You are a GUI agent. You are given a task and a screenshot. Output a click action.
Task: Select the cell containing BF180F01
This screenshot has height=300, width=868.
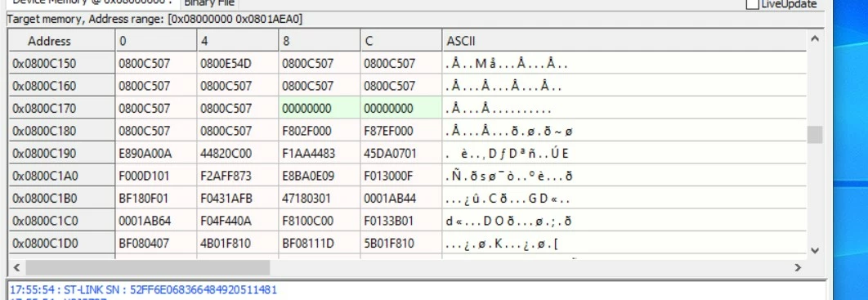[x=156, y=198]
